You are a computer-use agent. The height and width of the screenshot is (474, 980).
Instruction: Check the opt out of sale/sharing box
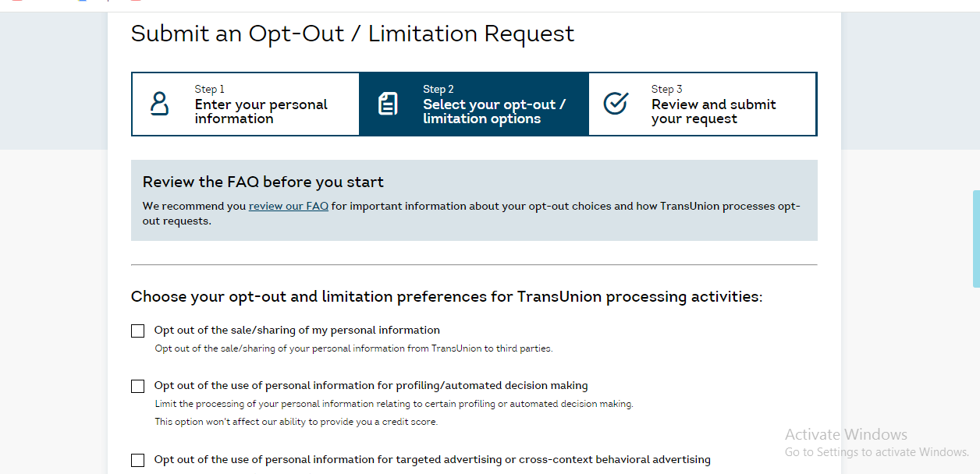click(138, 331)
